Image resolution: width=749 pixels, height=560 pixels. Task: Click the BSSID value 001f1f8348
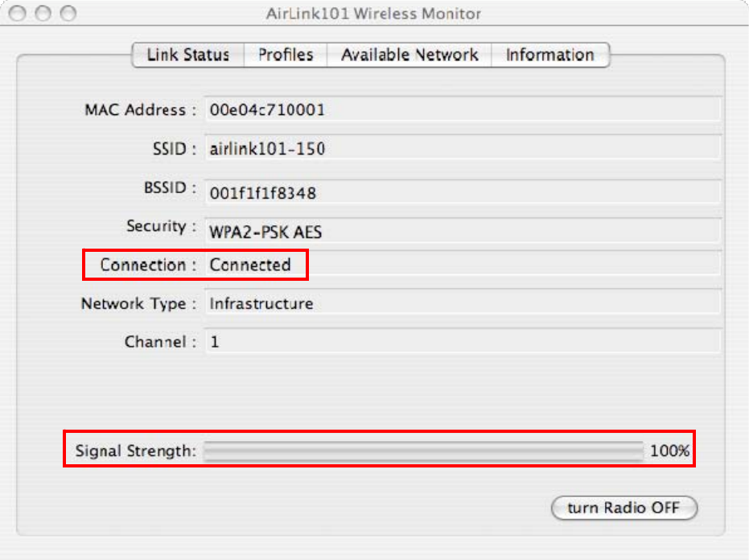pyautogui.click(x=263, y=193)
